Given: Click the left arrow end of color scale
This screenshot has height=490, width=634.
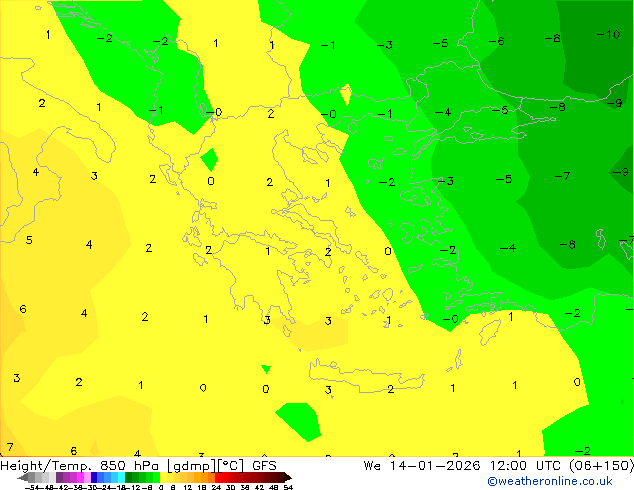Looking at the screenshot, I should click(x=23, y=478).
